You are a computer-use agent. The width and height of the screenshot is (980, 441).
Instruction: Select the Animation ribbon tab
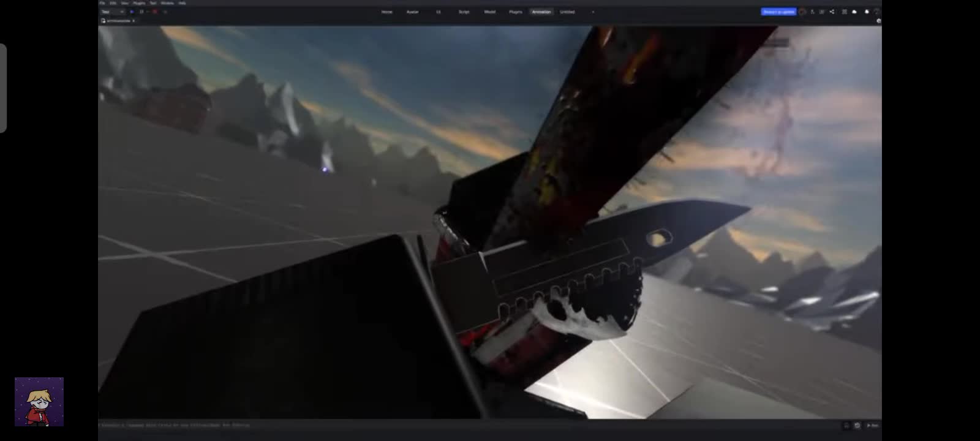coord(541,12)
